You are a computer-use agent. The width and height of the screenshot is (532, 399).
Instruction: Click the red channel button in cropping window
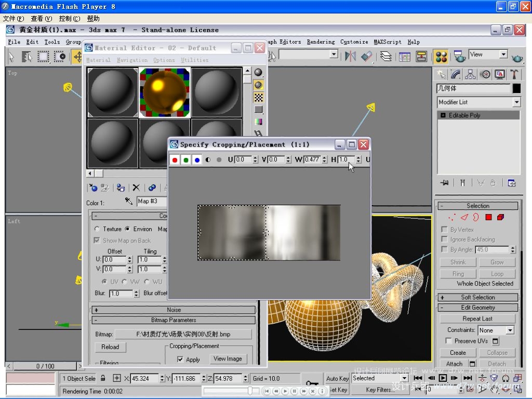pos(175,160)
